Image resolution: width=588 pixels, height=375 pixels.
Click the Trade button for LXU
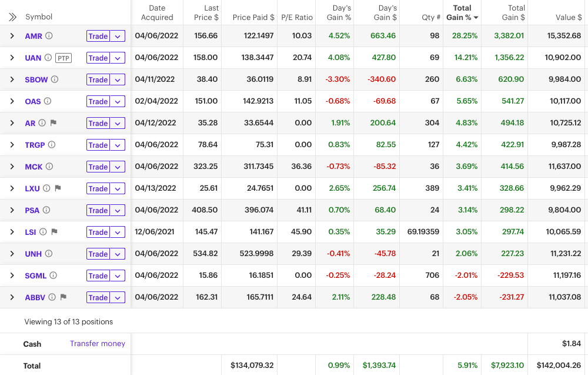pos(98,188)
